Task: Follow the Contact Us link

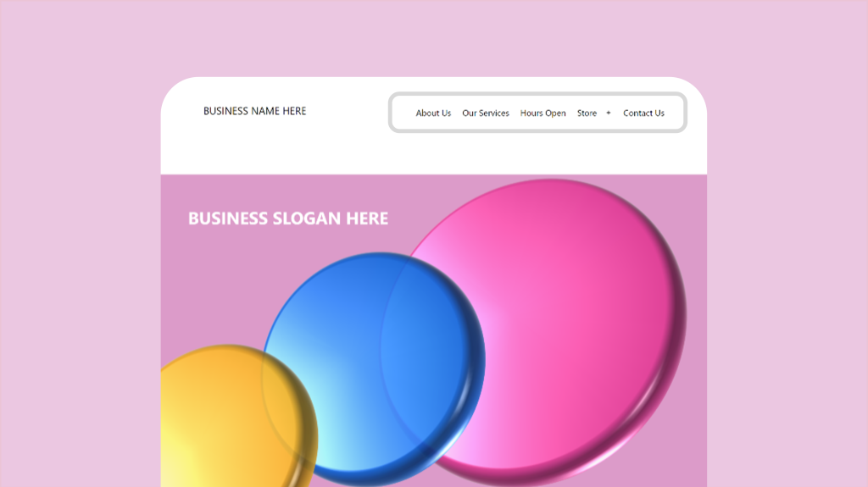Action: point(643,113)
